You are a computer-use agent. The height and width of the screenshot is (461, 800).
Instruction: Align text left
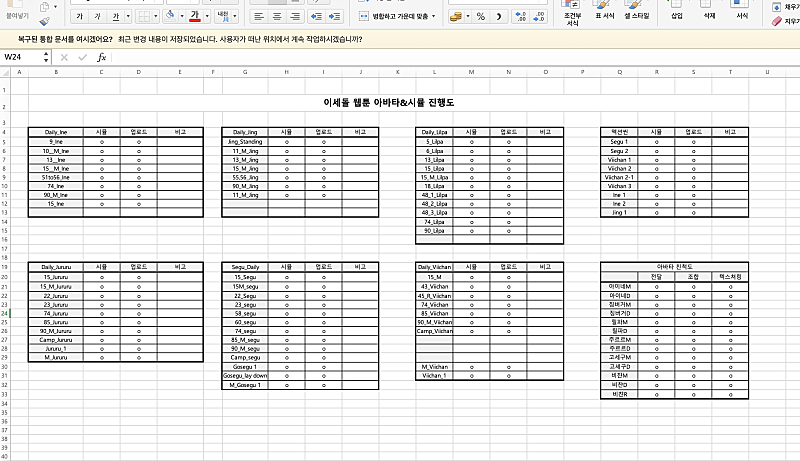(259, 16)
